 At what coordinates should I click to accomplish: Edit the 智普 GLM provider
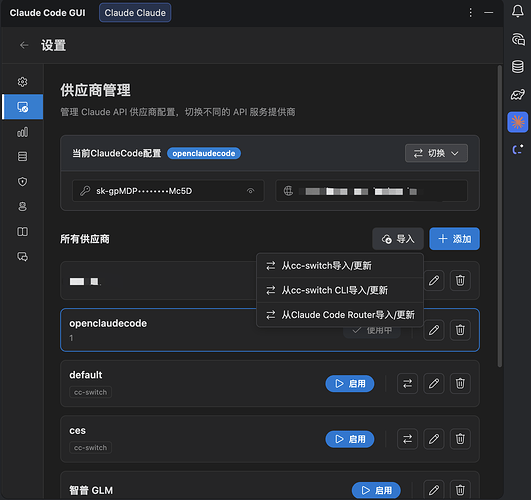[x=434, y=490]
